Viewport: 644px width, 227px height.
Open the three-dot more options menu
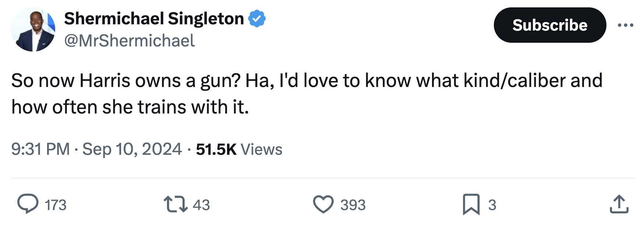point(625,25)
